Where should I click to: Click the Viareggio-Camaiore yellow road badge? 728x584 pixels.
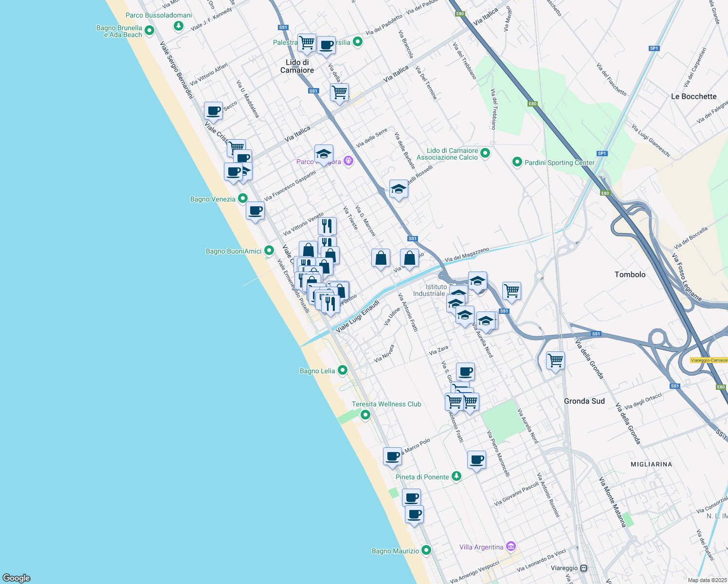coord(709,360)
